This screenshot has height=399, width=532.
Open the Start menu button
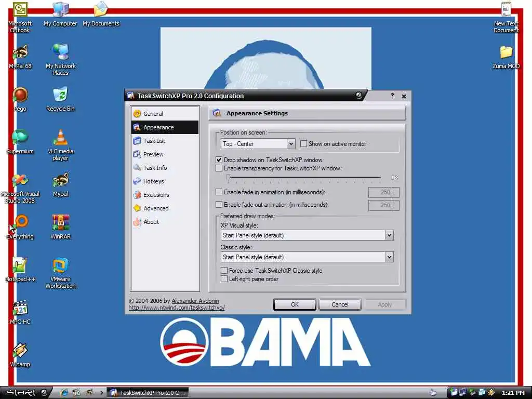pyautogui.click(x=25, y=393)
